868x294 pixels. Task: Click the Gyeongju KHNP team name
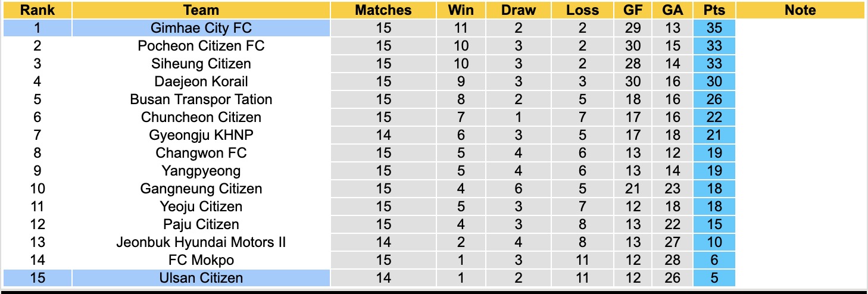[x=201, y=135]
